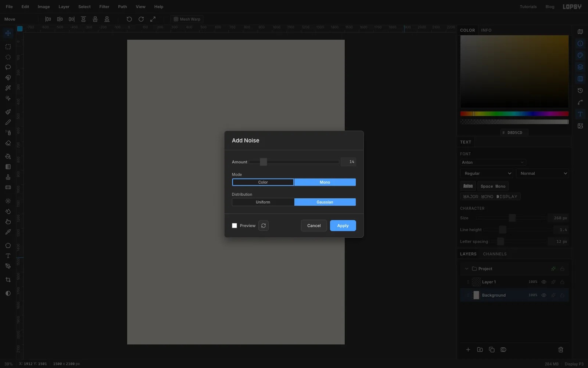The width and height of the screenshot is (588, 368).
Task: Choose Uniform distribution
Action: pos(263,202)
